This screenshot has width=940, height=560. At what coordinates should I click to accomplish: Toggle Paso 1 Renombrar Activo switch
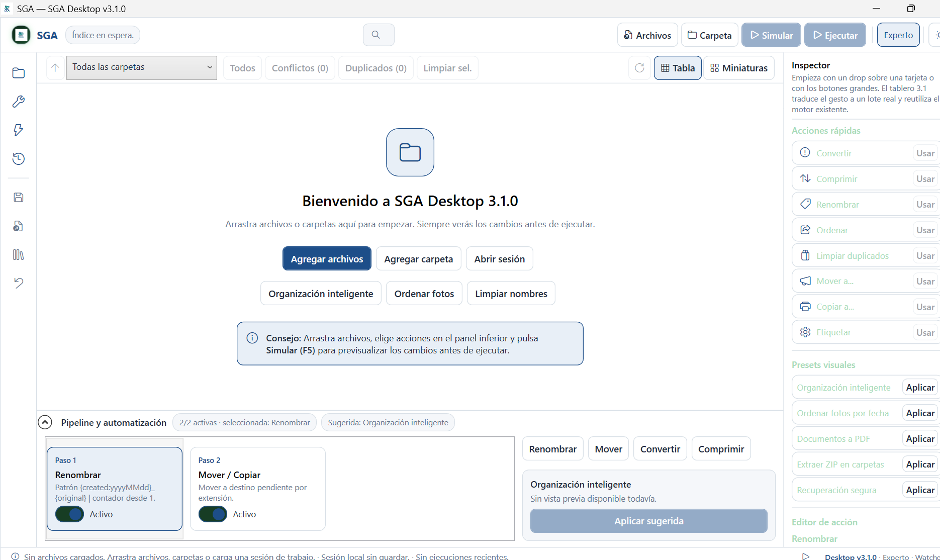coord(69,514)
